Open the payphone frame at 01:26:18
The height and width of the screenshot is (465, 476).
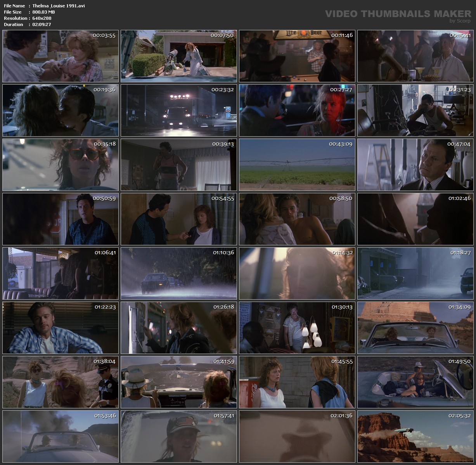[x=179, y=328]
